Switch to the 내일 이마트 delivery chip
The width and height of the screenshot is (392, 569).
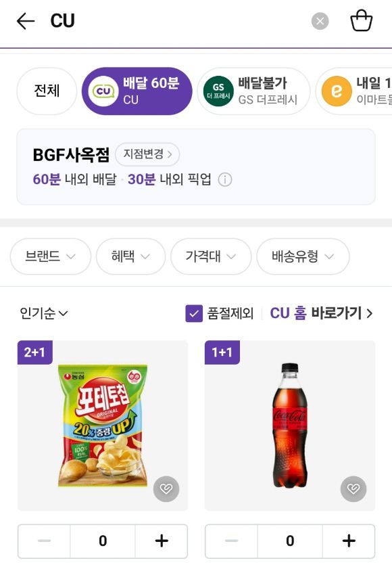365,91
